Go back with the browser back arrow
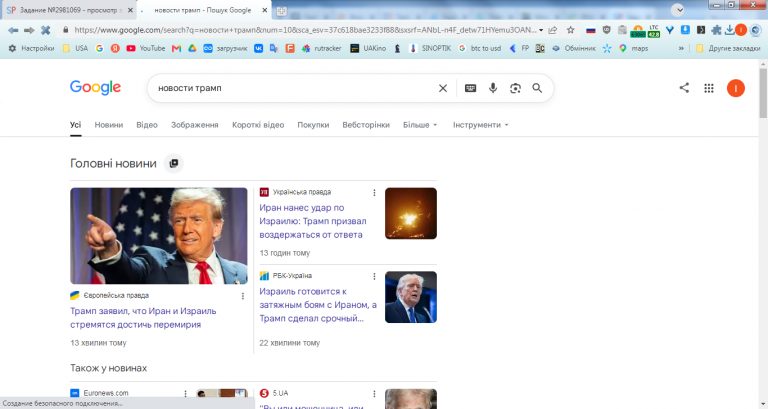Screen dimensions: 768x409 point(13,30)
